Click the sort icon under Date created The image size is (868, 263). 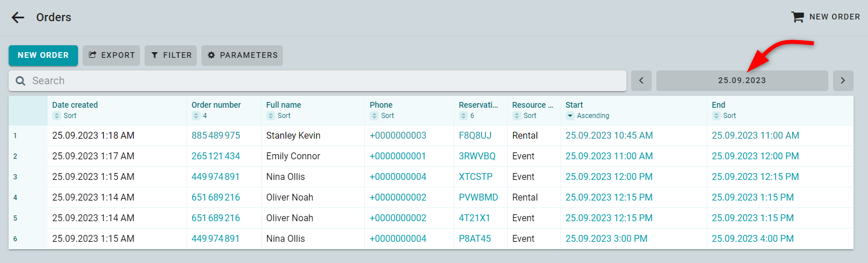[56, 116]
